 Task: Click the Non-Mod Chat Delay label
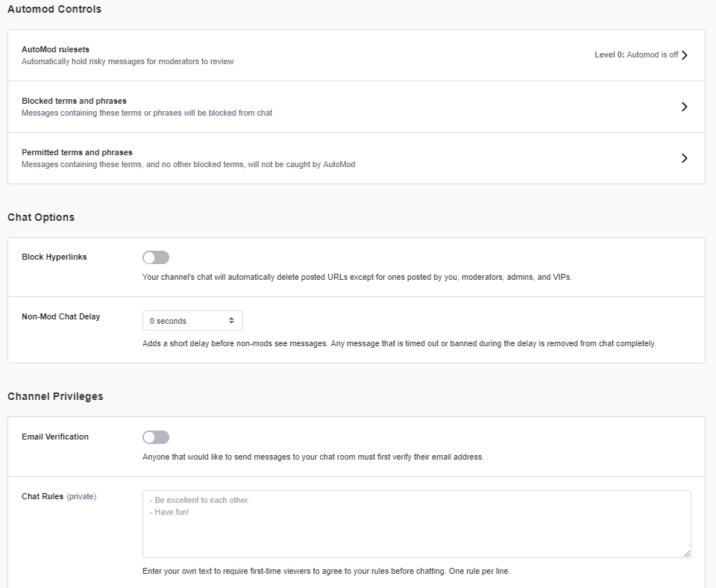point(60,316)
